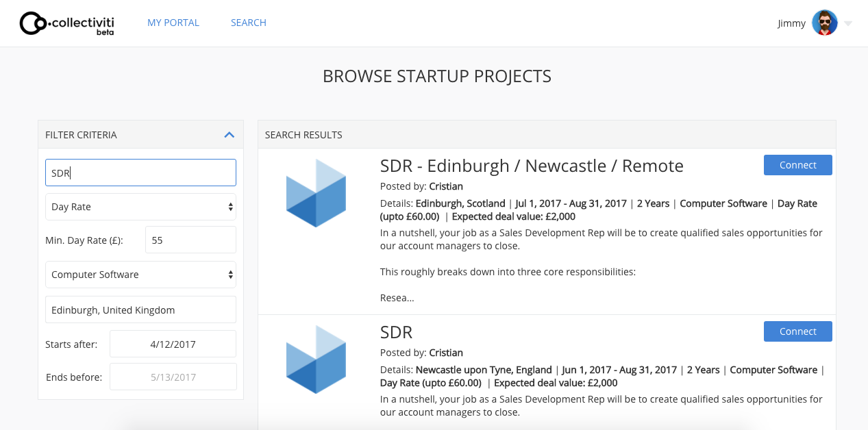Open the My Portal menu
Image resolution: width=868 pixels, height=430 pixels.
(x=173, y=23)
